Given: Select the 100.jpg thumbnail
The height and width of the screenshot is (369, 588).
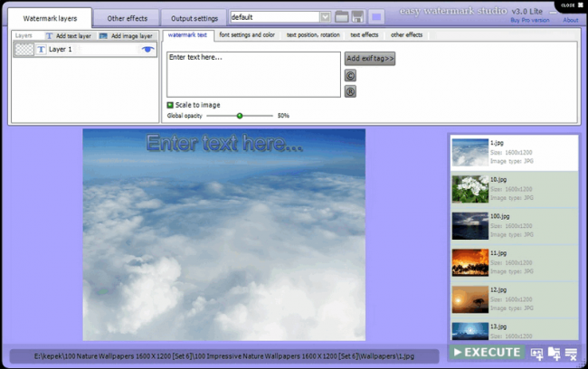Looking at the screenshot, I should pos(469,226).
